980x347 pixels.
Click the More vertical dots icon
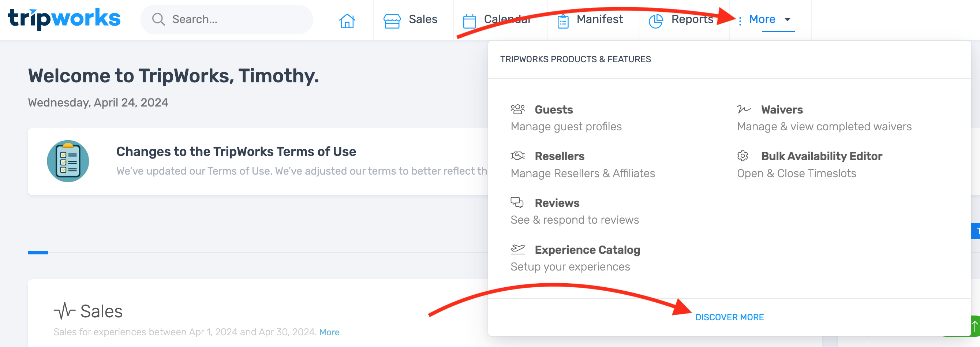740,20
